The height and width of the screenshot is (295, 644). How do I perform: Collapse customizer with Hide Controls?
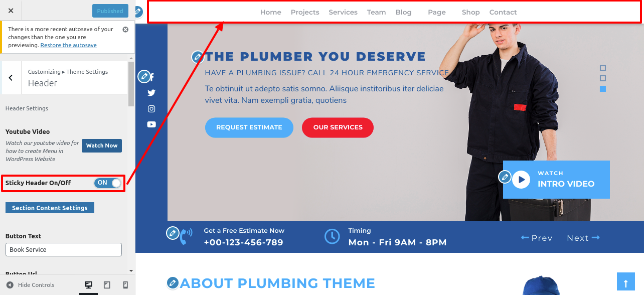pyautogui.click(x=31, y=285)
